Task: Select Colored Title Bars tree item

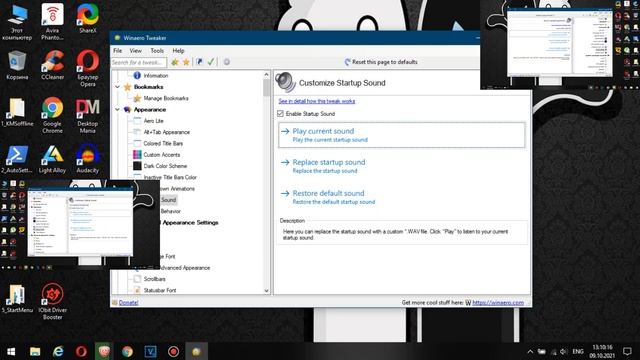Action: pos(163,143)
